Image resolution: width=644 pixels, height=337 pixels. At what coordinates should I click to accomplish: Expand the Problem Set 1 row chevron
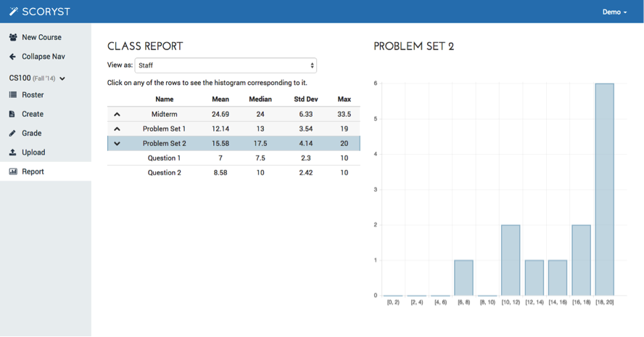[117, 129]
